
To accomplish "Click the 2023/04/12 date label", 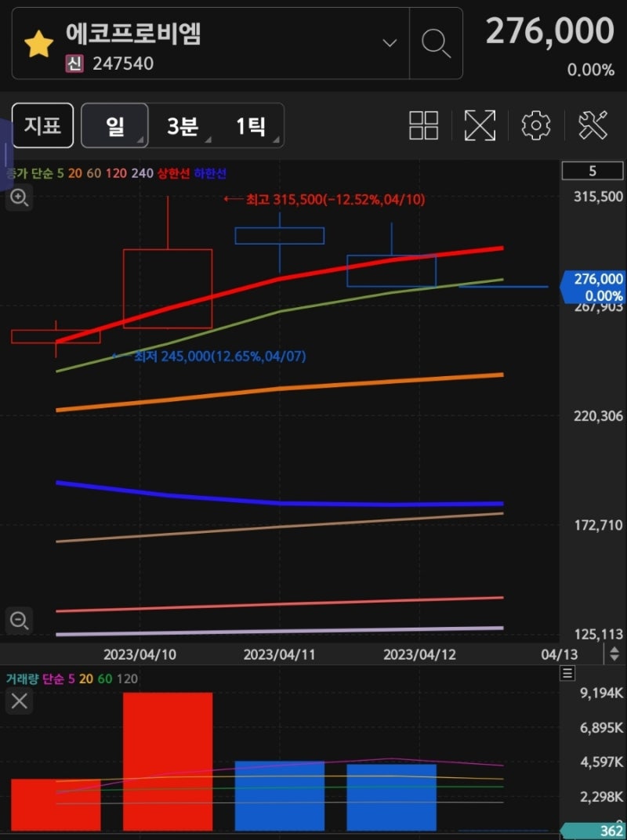I will pyautogui.click(x=419, y=654).
